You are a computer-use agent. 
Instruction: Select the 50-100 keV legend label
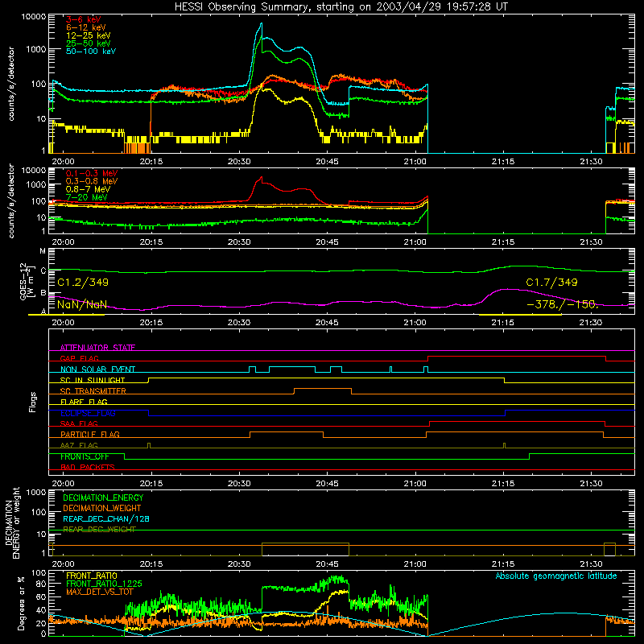click(91, 51)
